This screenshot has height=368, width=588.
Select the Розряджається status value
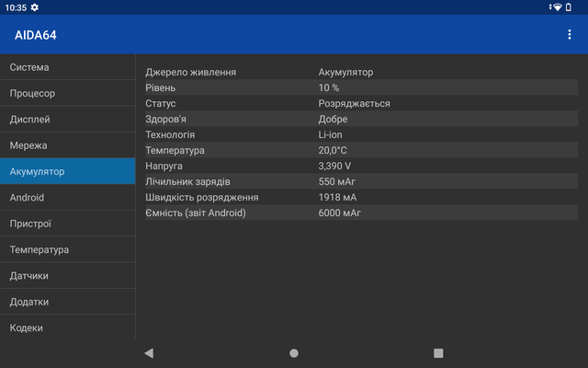click(354, 103)
